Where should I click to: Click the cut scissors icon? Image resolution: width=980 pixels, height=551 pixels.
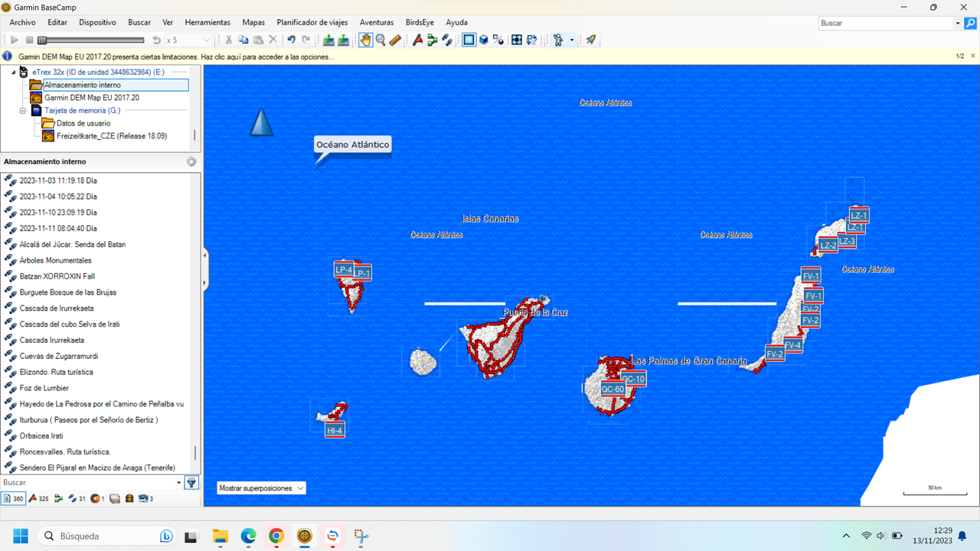[228, 40]
